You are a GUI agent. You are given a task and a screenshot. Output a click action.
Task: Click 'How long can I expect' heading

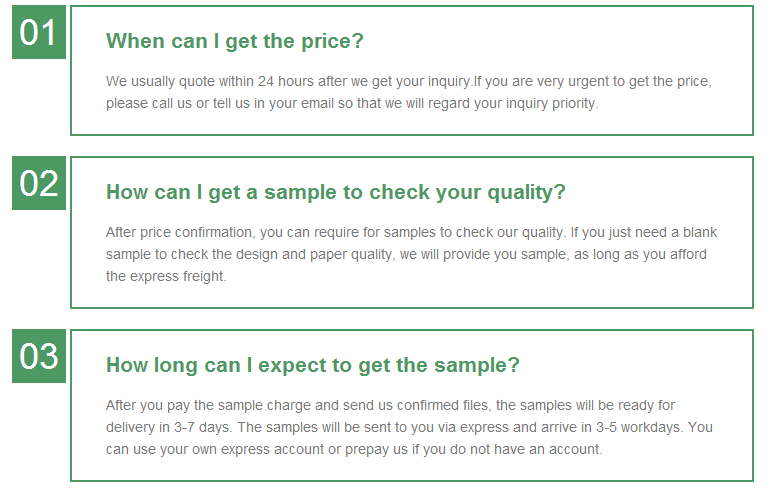click(313, 365)
